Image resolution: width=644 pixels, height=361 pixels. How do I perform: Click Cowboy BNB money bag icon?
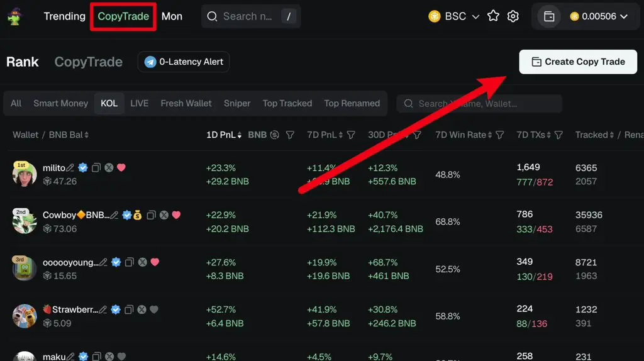coord(138,215)
